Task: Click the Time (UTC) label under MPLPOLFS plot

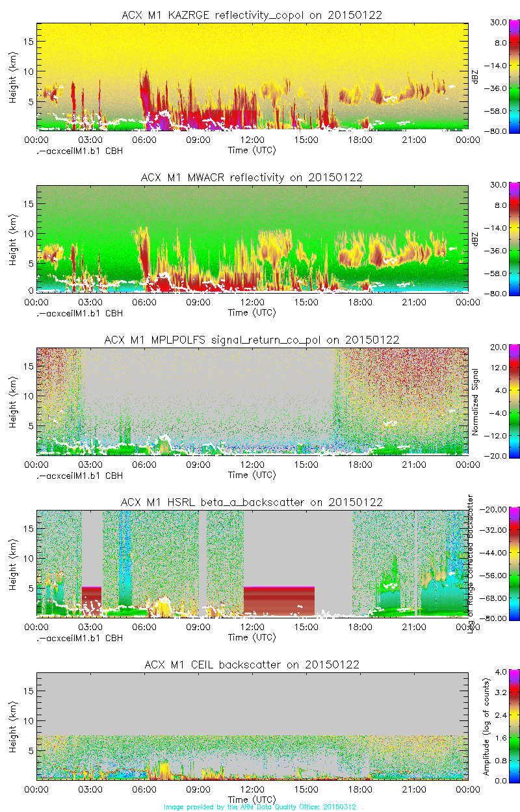Action: (x=252, y=475)
